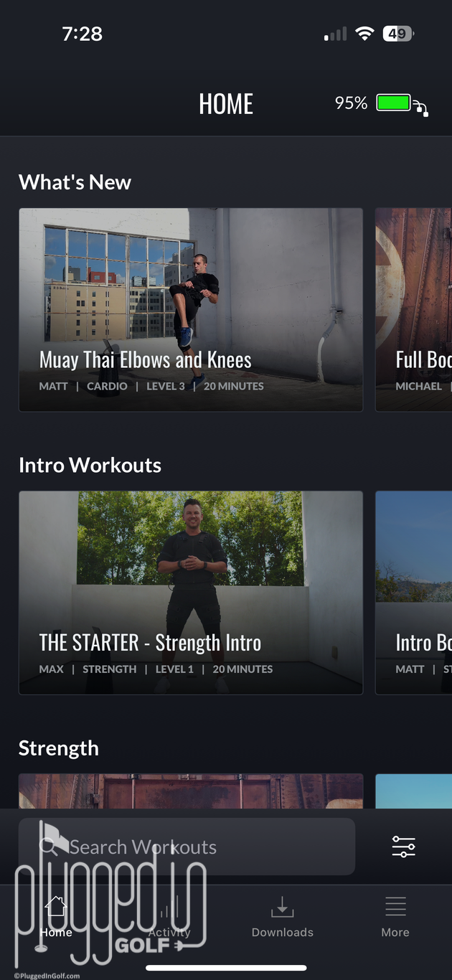Tap the Downloads arrow icon
The height and width of the screenshot is (980, 452).
tap(282, 907)
